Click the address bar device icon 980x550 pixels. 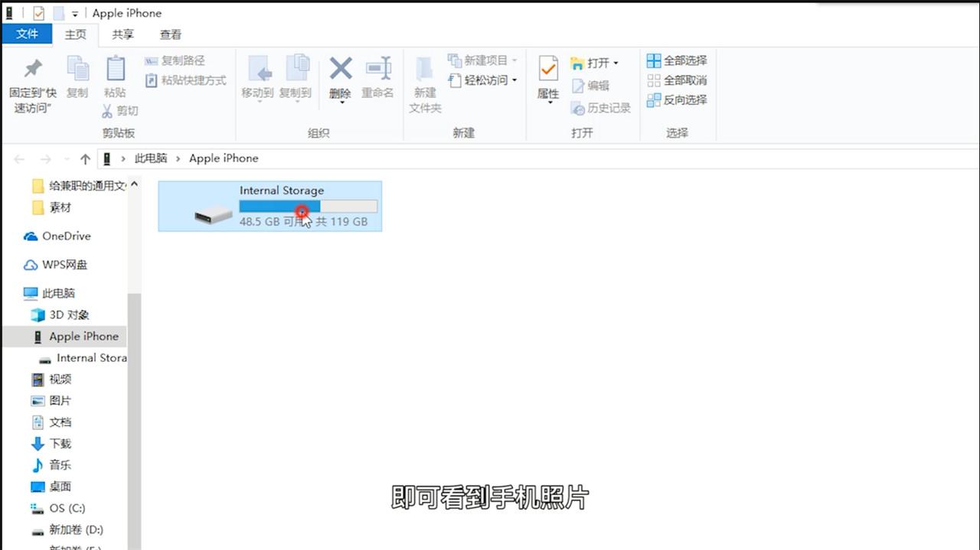(107, 158)
